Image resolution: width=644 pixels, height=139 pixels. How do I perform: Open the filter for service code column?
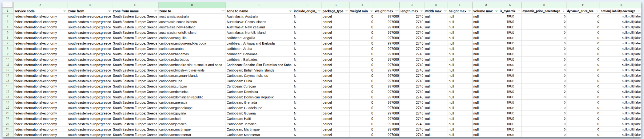click(x=64, y=11)
